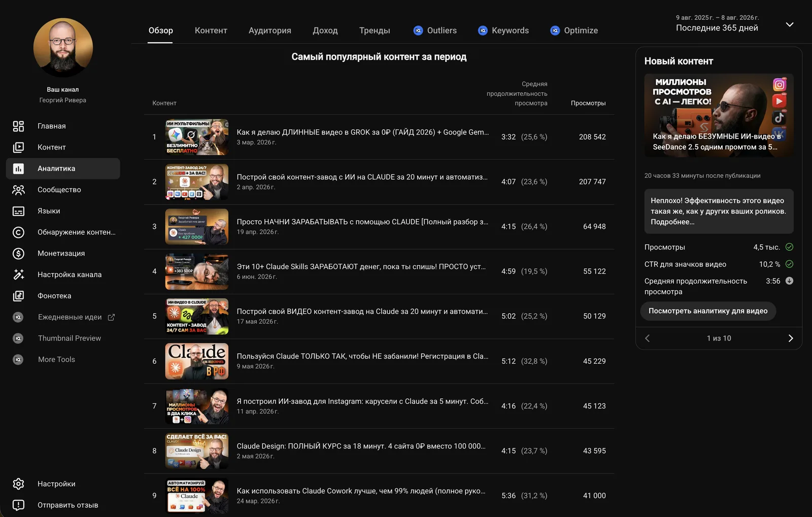
Task: Open the Доход tab
Action: point(325,30)
